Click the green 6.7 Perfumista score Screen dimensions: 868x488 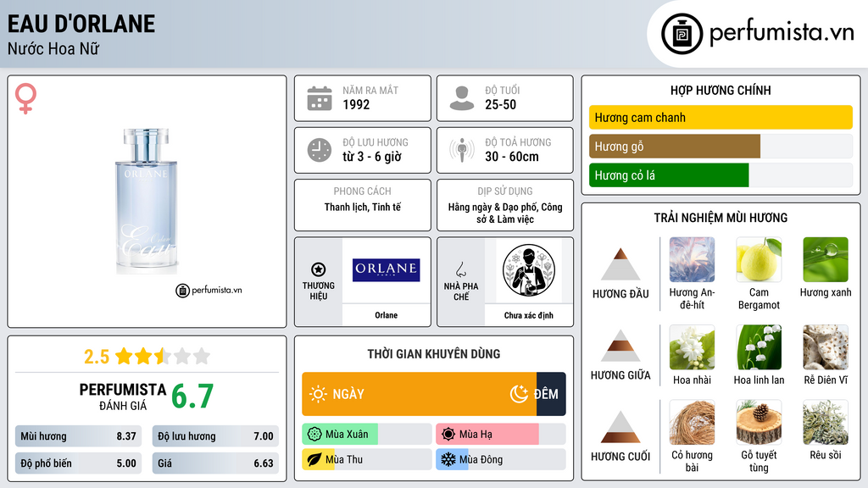point(192,396)
